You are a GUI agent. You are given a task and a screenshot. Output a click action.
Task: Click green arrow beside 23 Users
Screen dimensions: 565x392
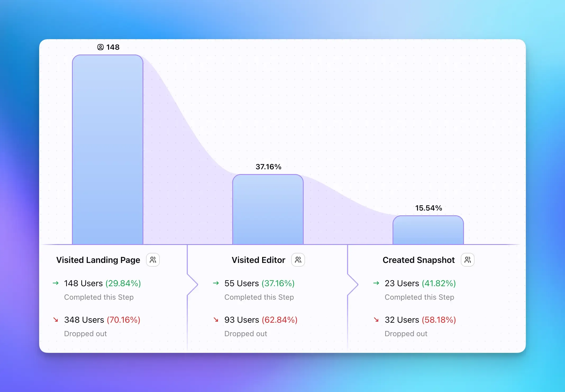376,283
